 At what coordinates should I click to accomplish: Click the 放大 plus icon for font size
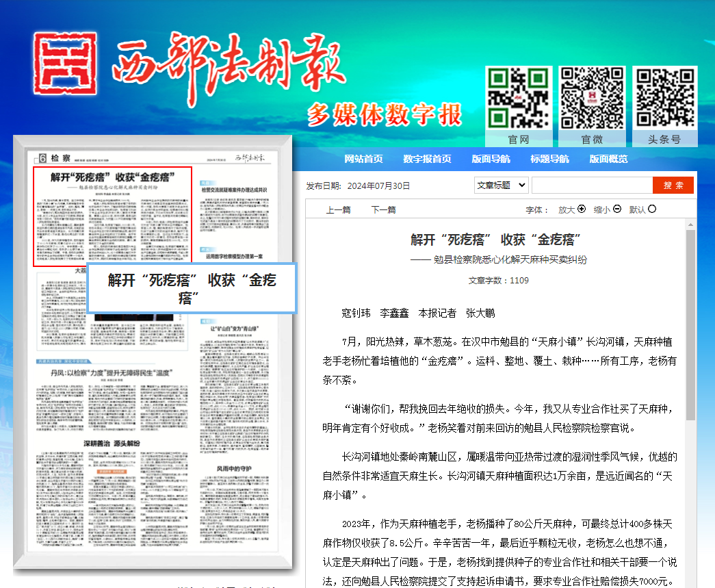pyautogui.click(x=582, y=209)
